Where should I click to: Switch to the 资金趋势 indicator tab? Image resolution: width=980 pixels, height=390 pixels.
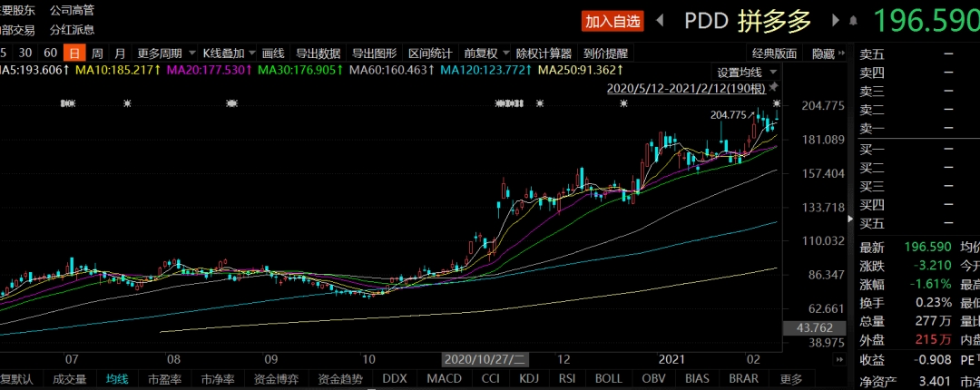340,379
